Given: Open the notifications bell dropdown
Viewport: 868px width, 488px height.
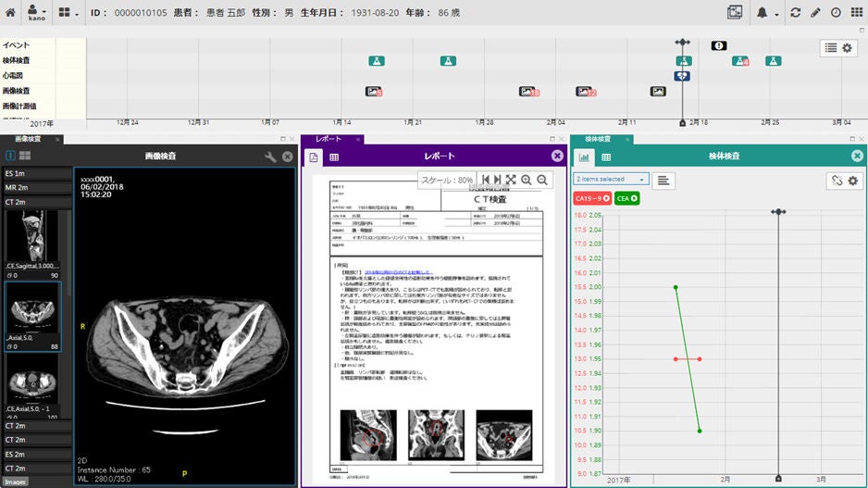Looking at the screenshot, I should coord(767,12).
